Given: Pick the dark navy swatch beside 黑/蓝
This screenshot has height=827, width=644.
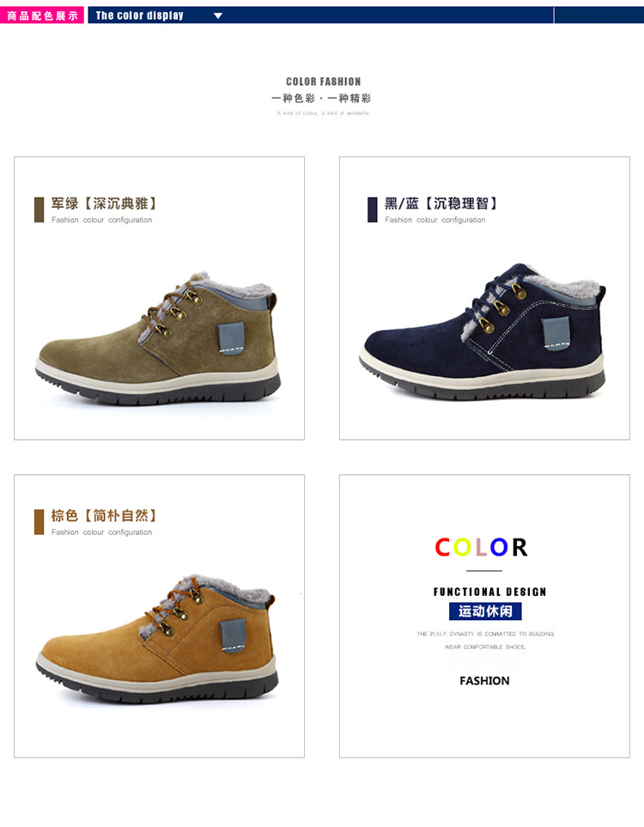Looking at the screenshot, I should [373, 210].
